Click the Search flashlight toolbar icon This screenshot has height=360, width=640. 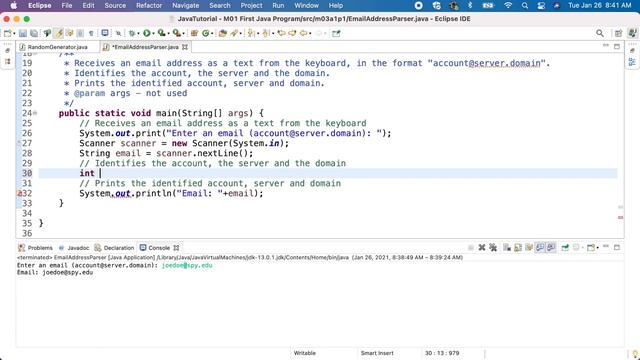point(234,33)
